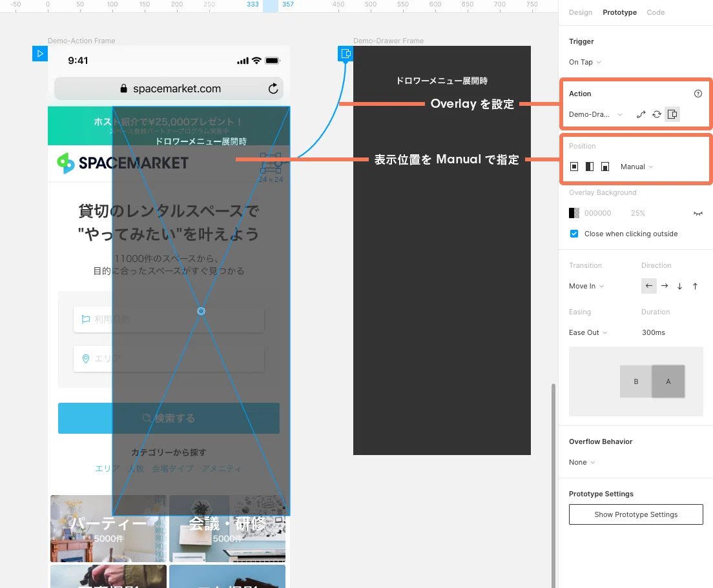Click the blue 検索する search button

169,418
